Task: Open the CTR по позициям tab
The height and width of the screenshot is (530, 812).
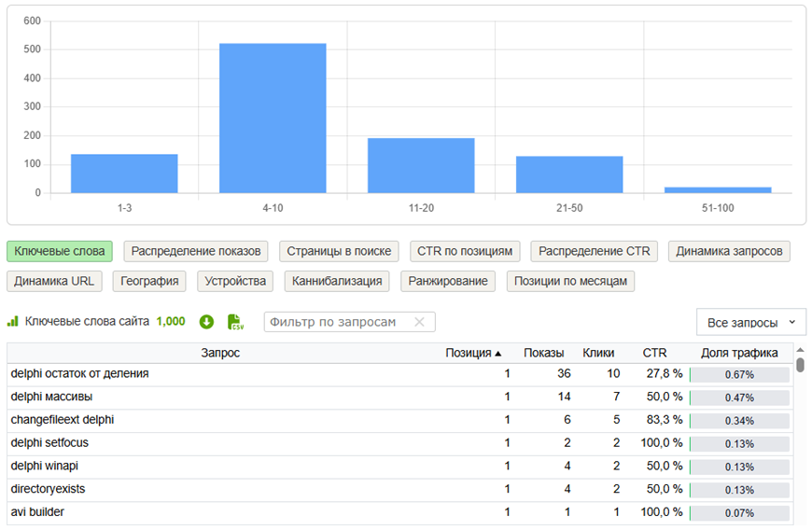Action: tap(465, 251)
